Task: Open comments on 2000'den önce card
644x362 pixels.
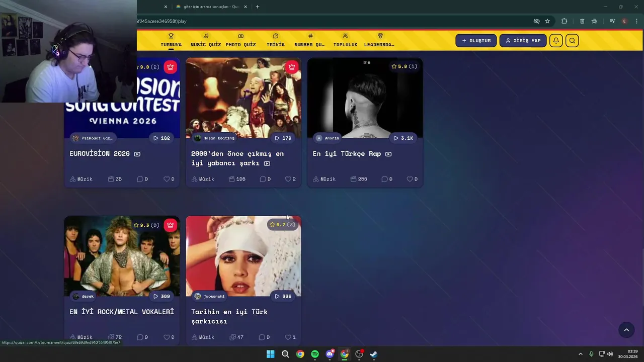Action: point(265,179)
